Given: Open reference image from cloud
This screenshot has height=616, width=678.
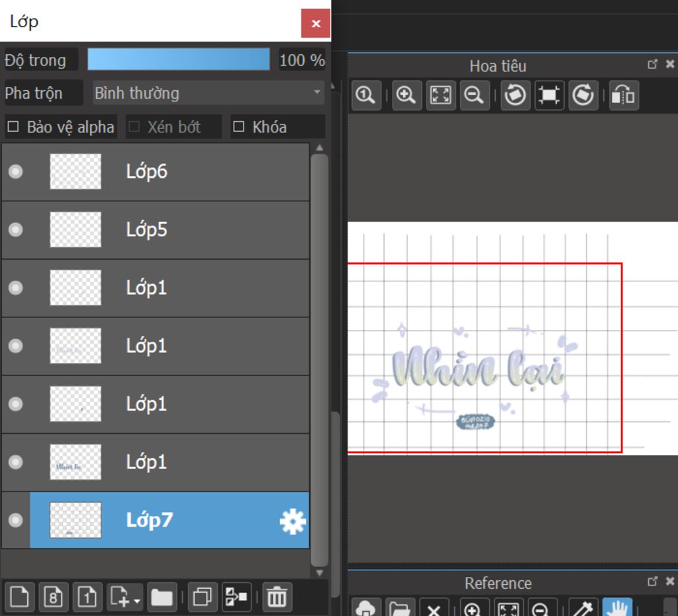Looking at the screenshot, I should click(365, 607).
